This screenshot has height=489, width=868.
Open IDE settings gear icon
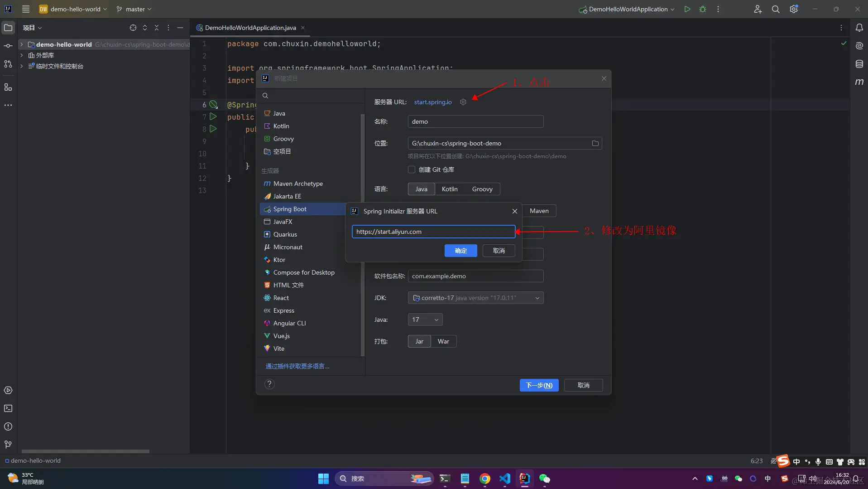click(x=794, y=9)
